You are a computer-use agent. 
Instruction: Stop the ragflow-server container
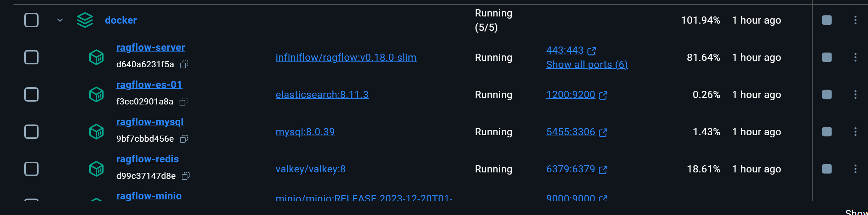click(x=827, y=57)
